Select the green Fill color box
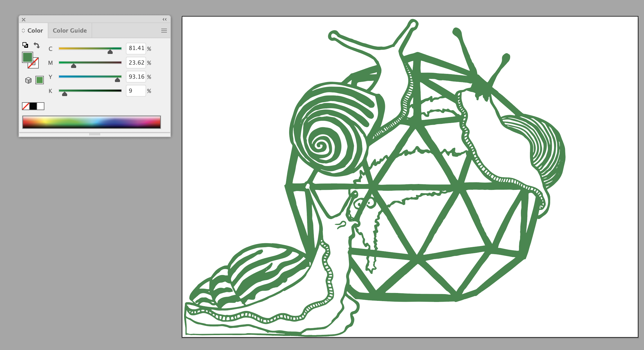644x350 pixels. pyautogui.click(x=27, y=57)
